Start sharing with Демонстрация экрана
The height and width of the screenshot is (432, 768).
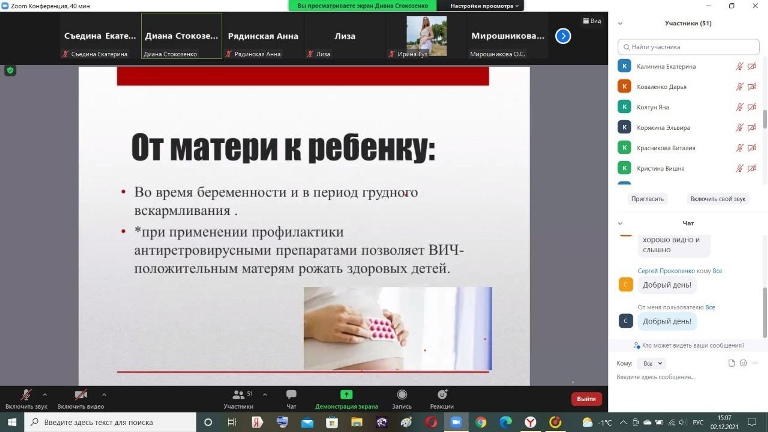click(x=346, y=398)
